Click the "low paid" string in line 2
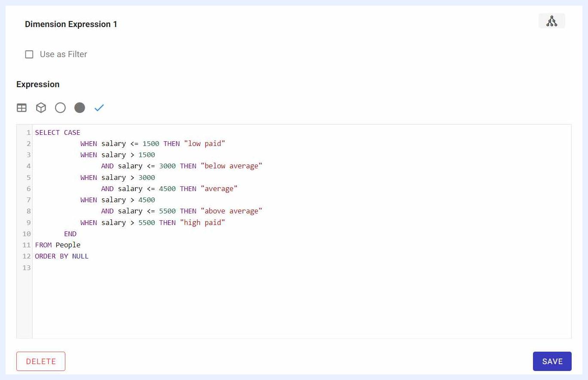588x380 pixels. (x=205, y=143)
